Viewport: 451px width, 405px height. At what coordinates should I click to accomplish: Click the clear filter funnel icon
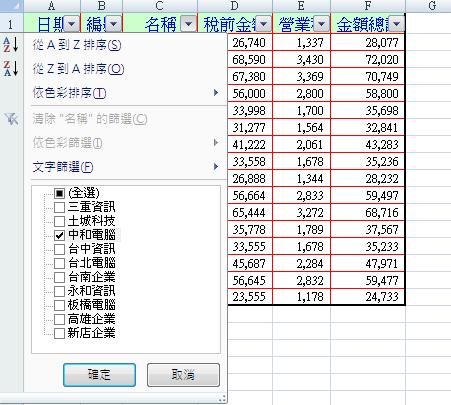pyautogui.click(x=11, y=119)
